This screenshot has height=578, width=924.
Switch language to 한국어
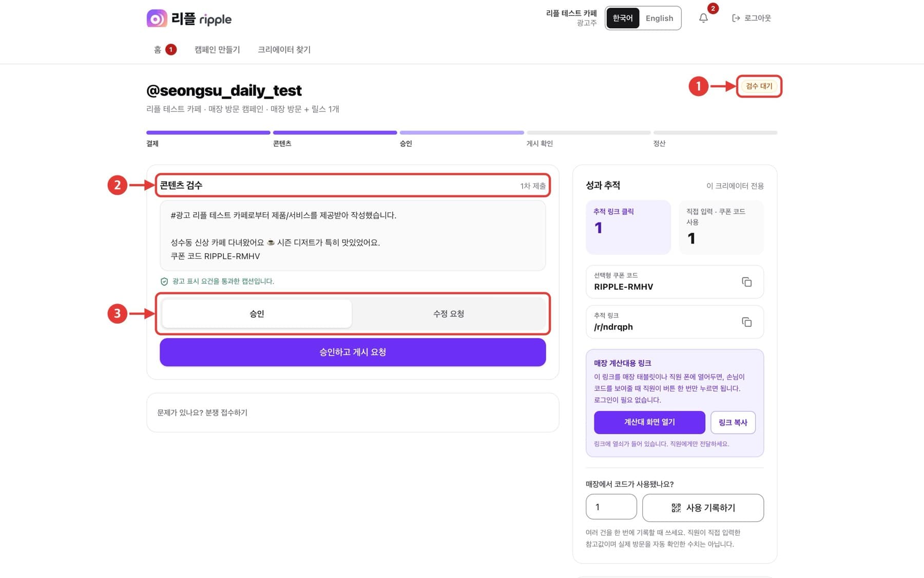(x=623, y=18)
